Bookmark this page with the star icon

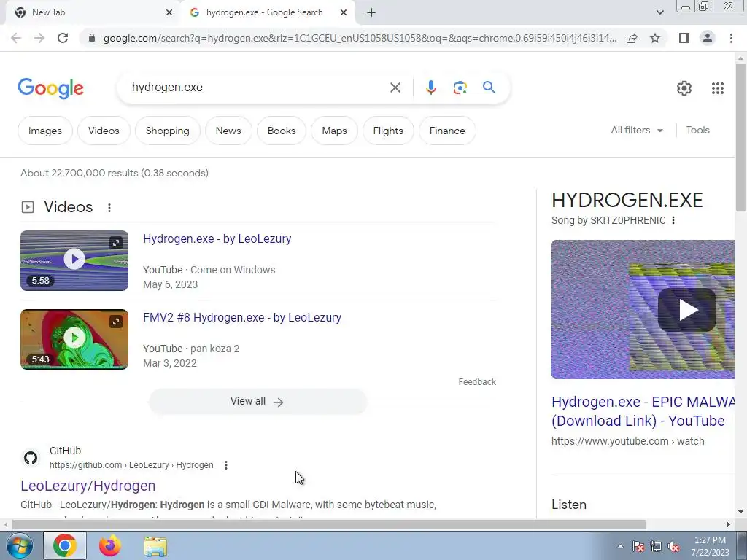click(655, 38)
